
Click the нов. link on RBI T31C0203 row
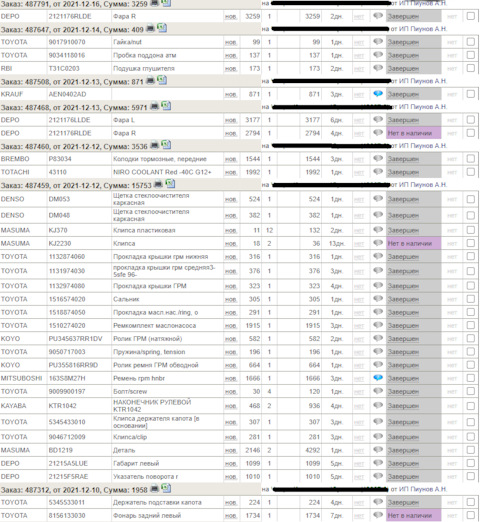click(x=231, y=69)
